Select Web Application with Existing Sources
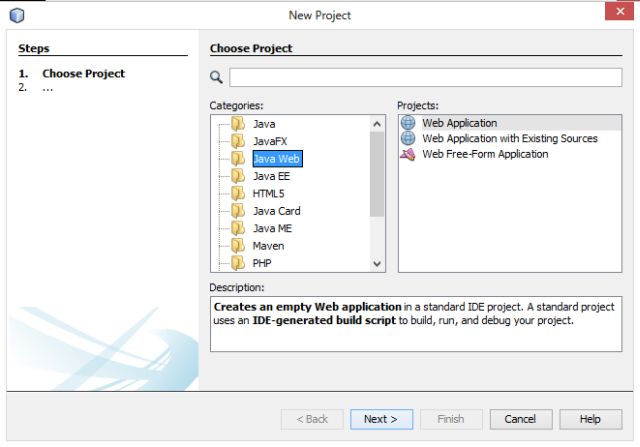The width and height of the screenshot is (640, 447). coord(510,138)
